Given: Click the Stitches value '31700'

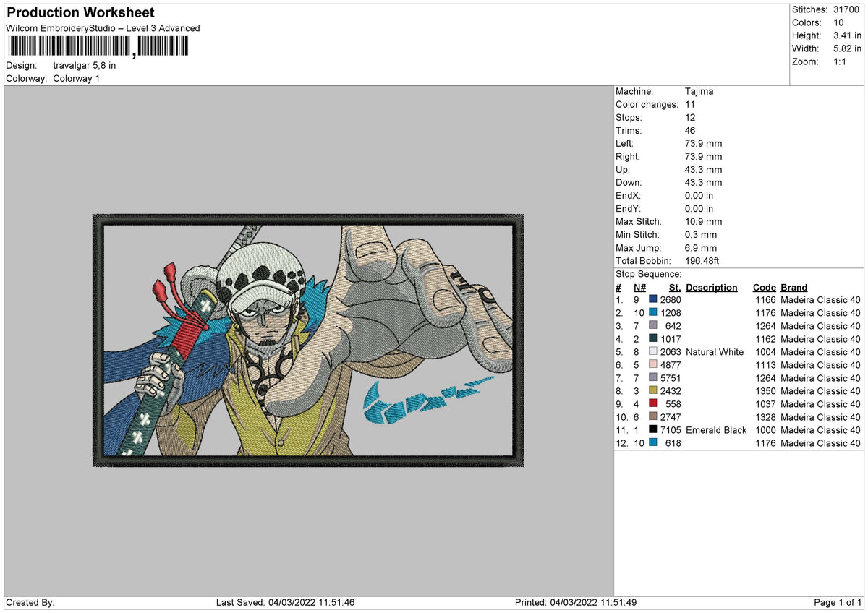Looking at the screenshot, I should click(847, 9).
